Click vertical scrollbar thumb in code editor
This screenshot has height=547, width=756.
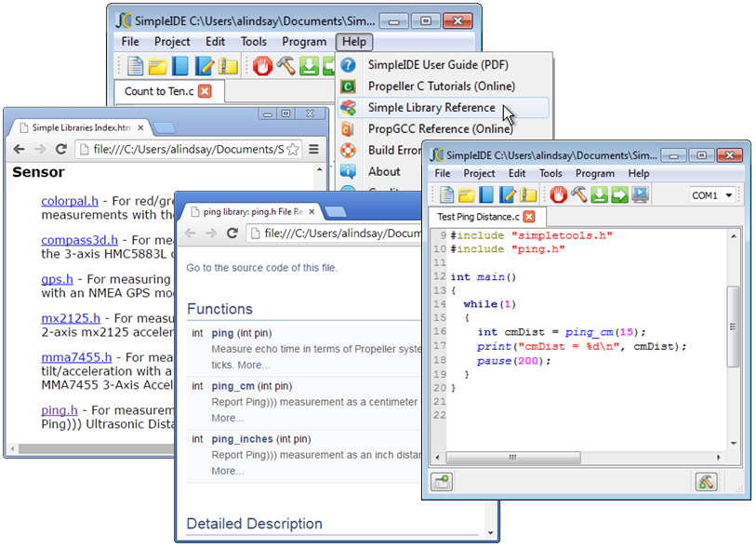click(x=733, y=327)
